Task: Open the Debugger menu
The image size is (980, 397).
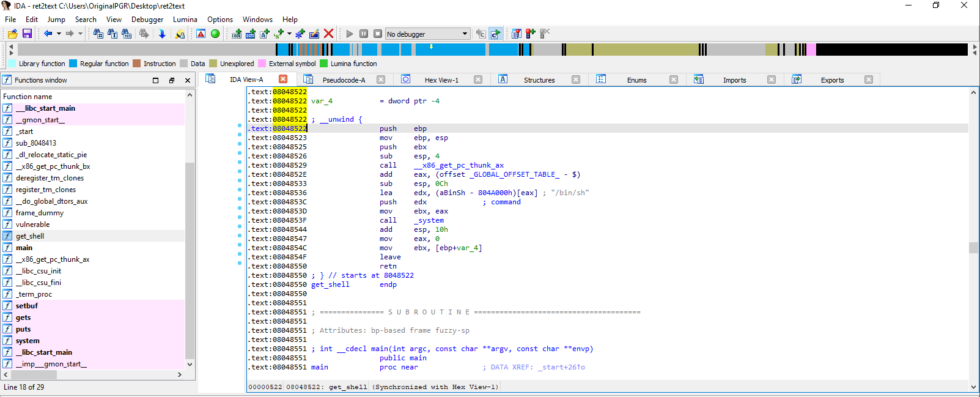Action: [x=147, y=20]
